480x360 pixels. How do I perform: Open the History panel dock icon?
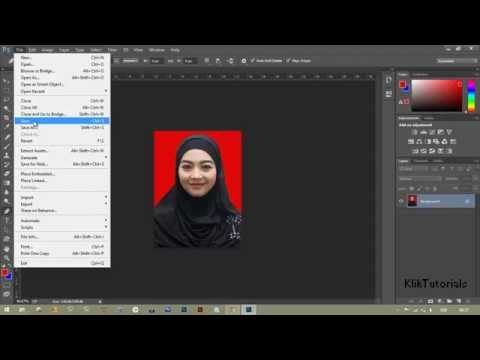tap(388, 81)
